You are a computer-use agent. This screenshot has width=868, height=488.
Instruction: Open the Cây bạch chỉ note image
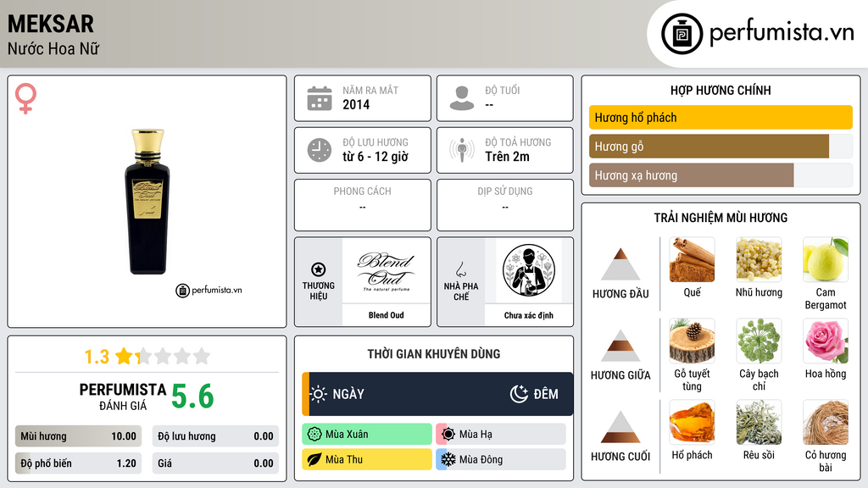(x=759, y=341)
